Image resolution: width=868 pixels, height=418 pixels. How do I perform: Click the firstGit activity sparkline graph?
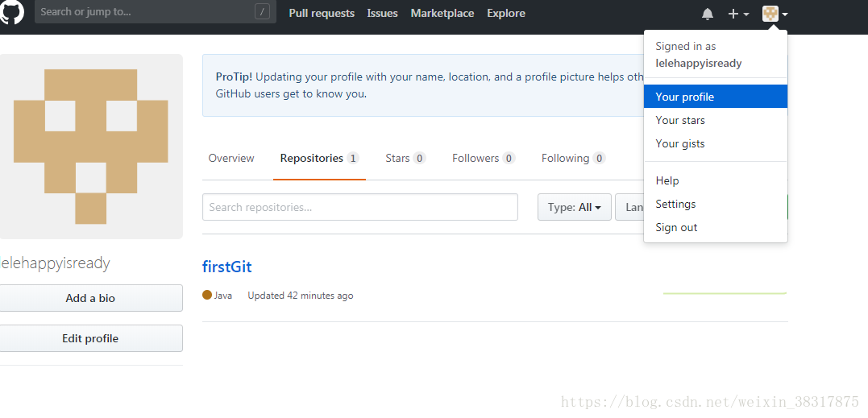[x=725, y=293]
